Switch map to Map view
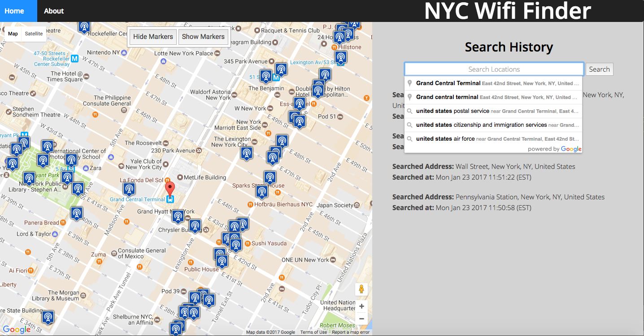 point(13,34)
